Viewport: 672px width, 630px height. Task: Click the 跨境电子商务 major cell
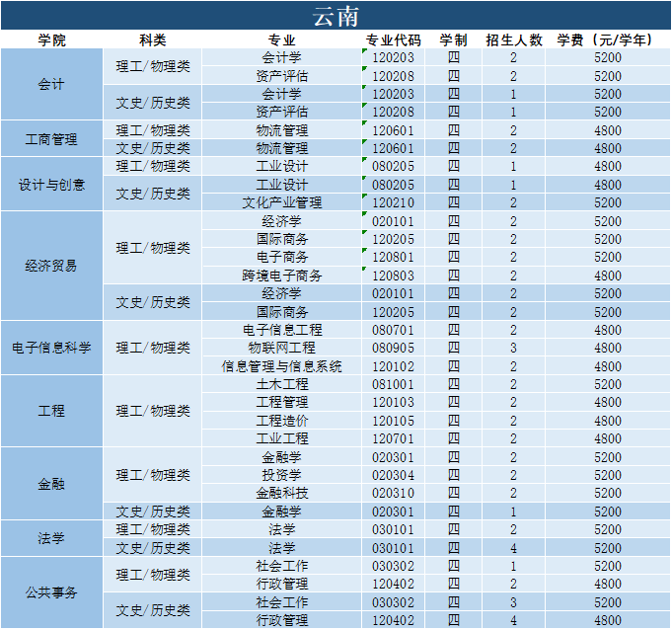(282, 276)
